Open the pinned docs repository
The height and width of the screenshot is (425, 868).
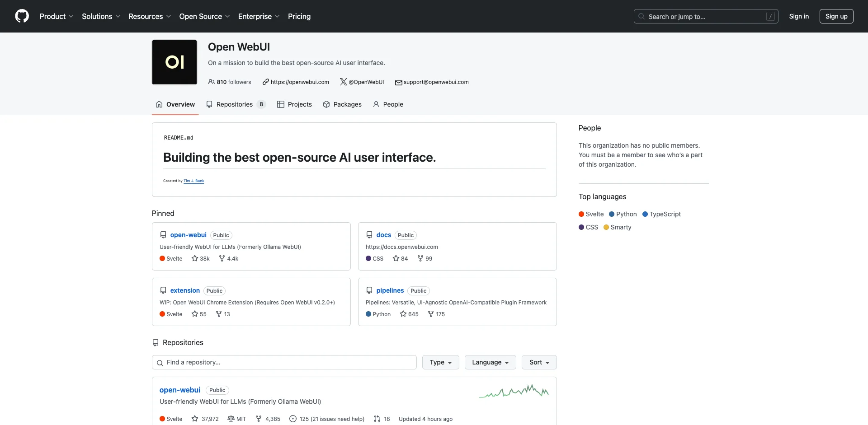coord(383,235)
